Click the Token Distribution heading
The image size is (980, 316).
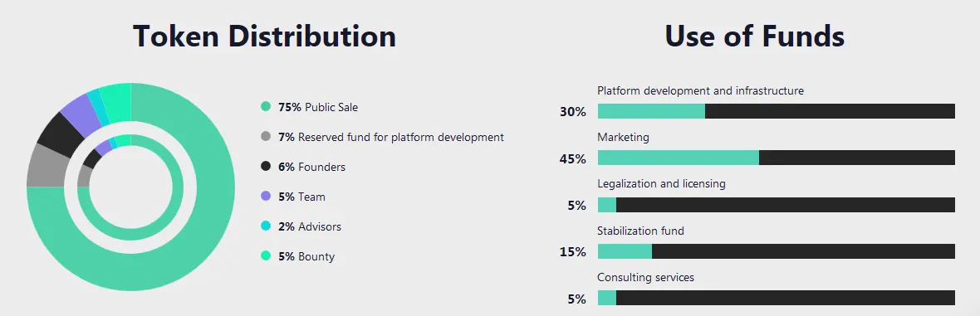264,36
